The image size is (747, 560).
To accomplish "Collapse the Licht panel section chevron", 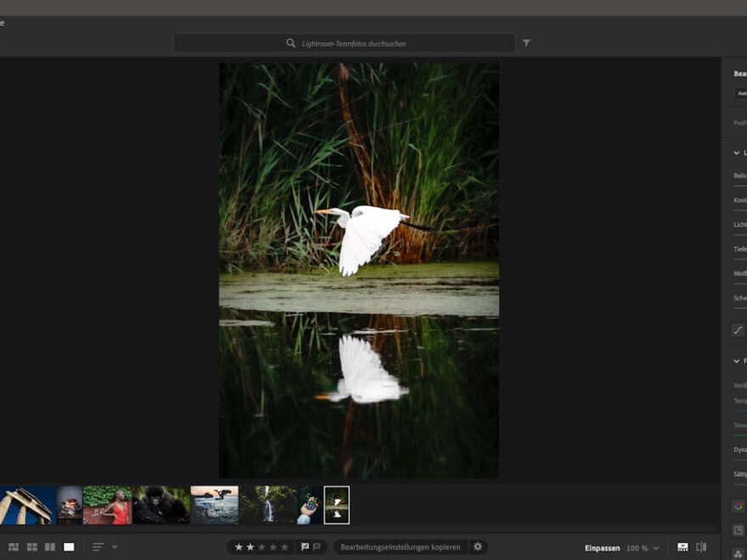I will point(737,153).
